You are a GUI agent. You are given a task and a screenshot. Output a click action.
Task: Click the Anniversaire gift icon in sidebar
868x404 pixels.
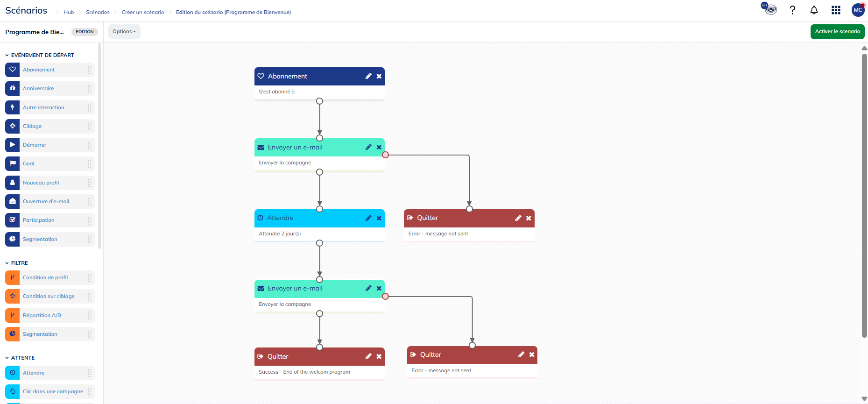(13, 88)
